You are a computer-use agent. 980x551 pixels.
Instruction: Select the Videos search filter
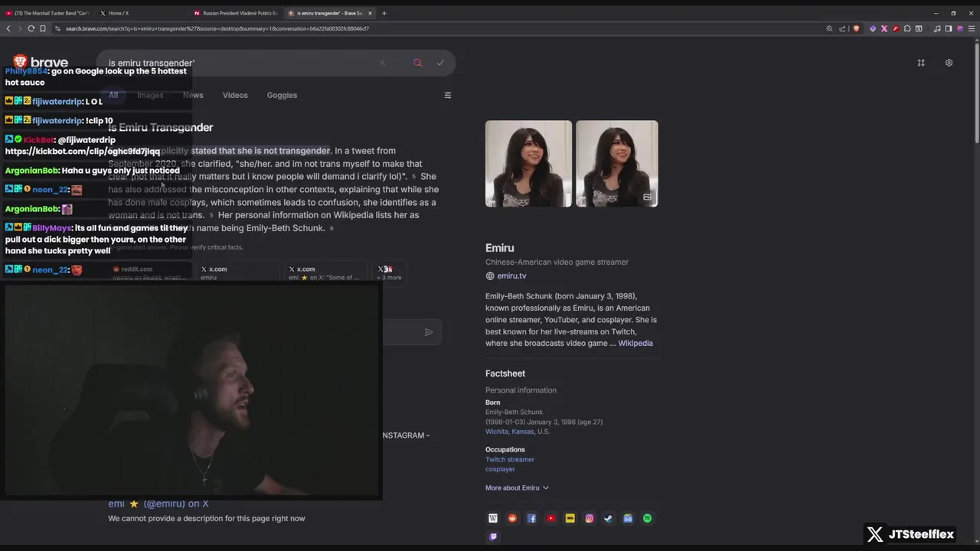(235, 96)
